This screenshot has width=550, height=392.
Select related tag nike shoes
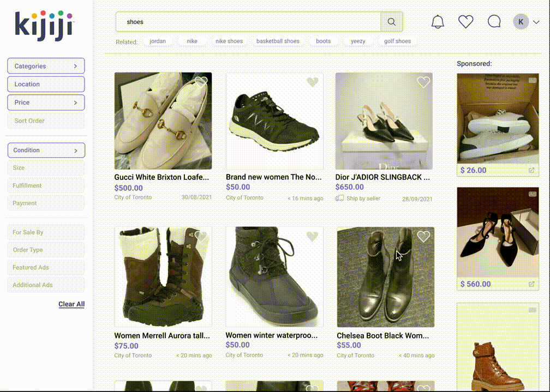pyautogui.click(x=229, y=41)
